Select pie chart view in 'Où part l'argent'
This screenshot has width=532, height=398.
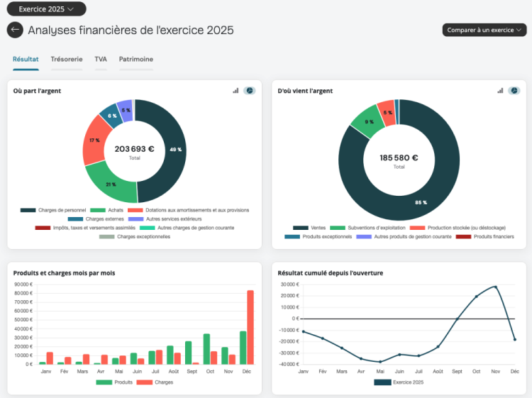(x=250, y=91)
